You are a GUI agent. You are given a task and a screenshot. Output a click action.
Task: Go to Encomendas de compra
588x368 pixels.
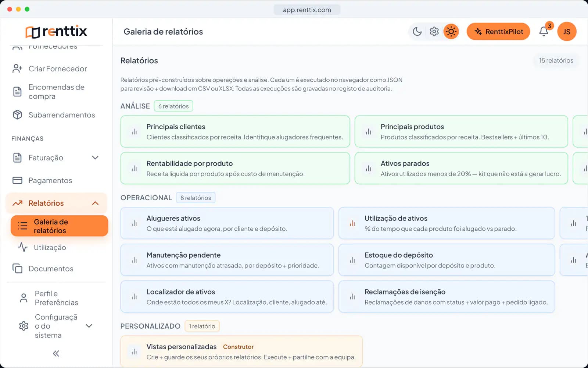tap(56, 92)
